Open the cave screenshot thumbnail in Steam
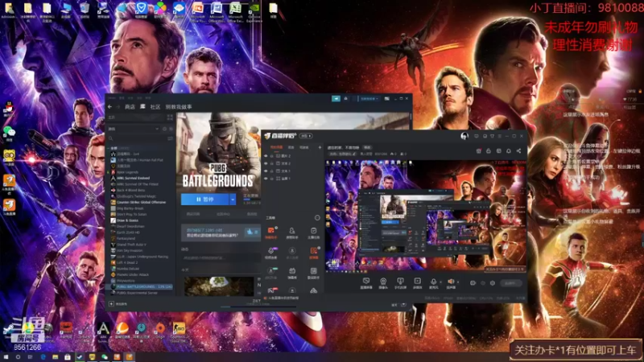Screen dimensions: 644x362 point(219,286)
